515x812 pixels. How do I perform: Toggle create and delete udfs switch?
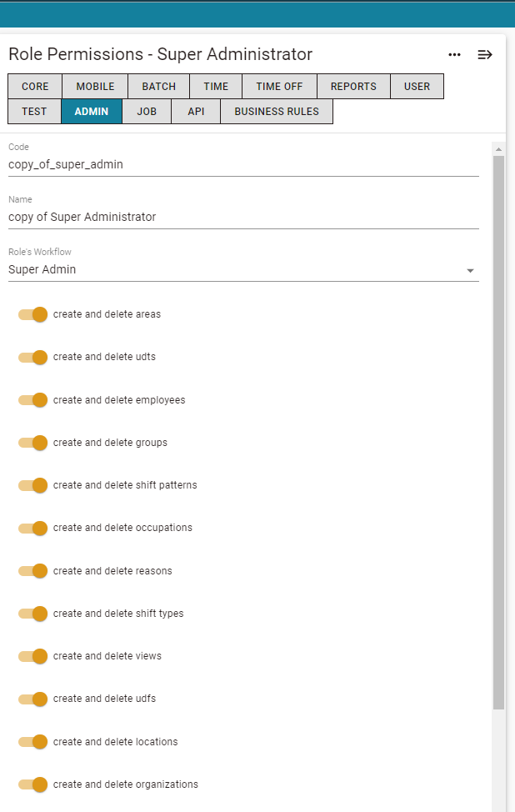click(32, 699)
